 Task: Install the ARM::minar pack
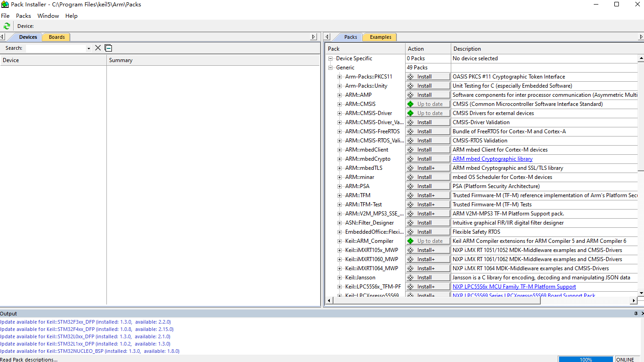tap(428, 177)
